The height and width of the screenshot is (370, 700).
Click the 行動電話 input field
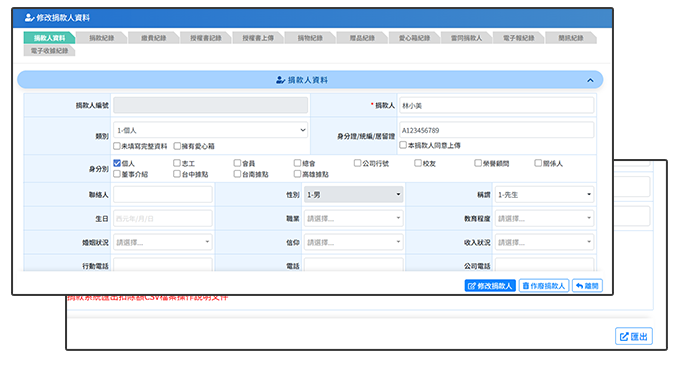tap(162, 265)
